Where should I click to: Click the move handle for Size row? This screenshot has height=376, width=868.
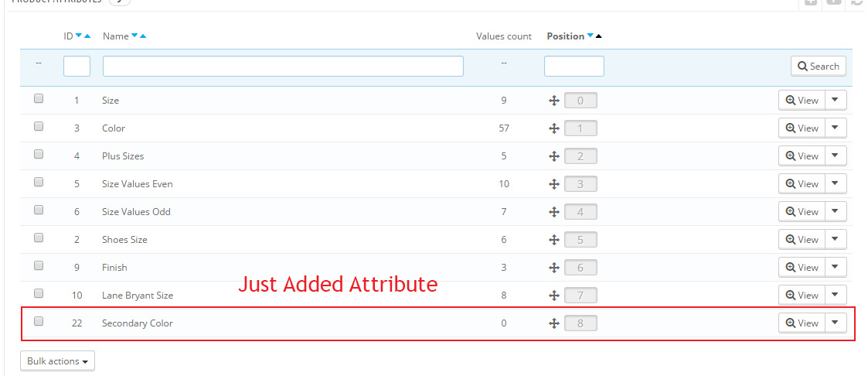click(x=554, y=101)
